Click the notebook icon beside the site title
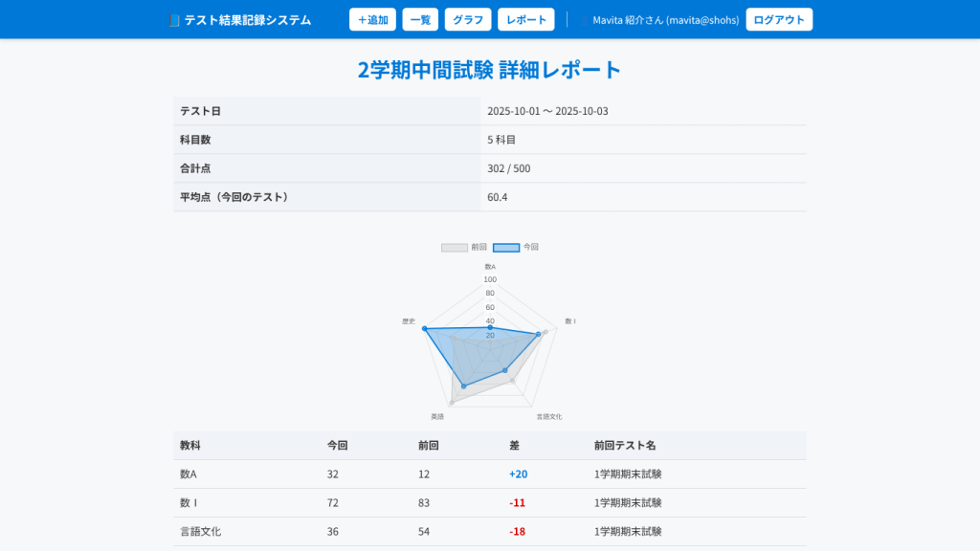980x551 pixels. tap(173, 20)
